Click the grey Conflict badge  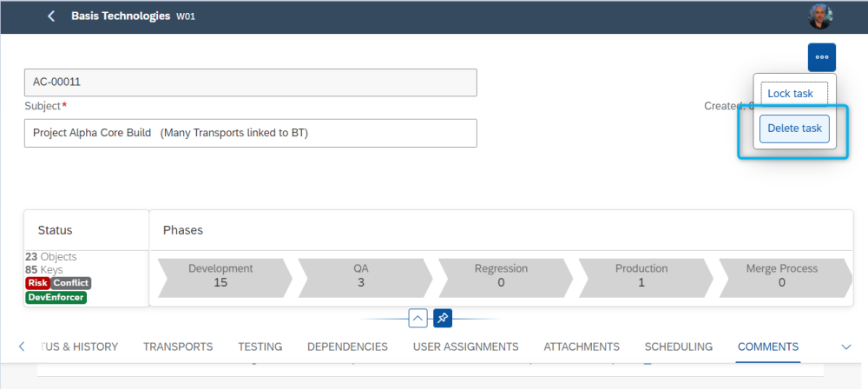70,283
